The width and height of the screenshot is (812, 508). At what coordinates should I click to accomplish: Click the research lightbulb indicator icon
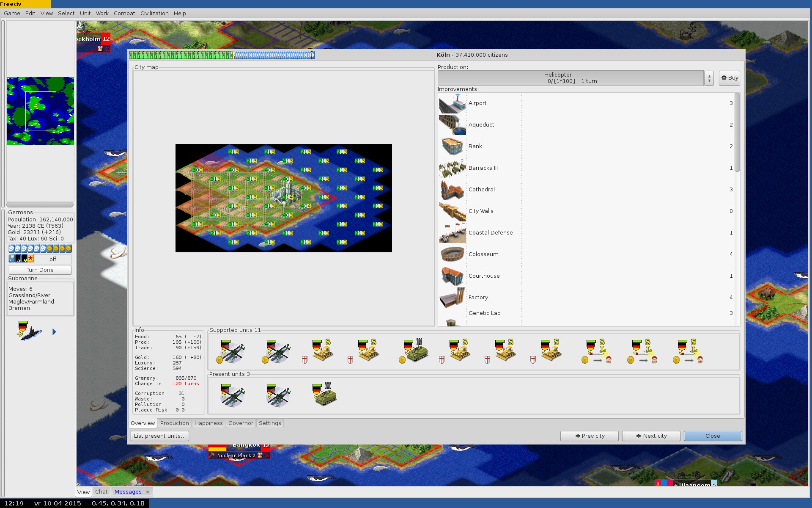click(12, 259)
